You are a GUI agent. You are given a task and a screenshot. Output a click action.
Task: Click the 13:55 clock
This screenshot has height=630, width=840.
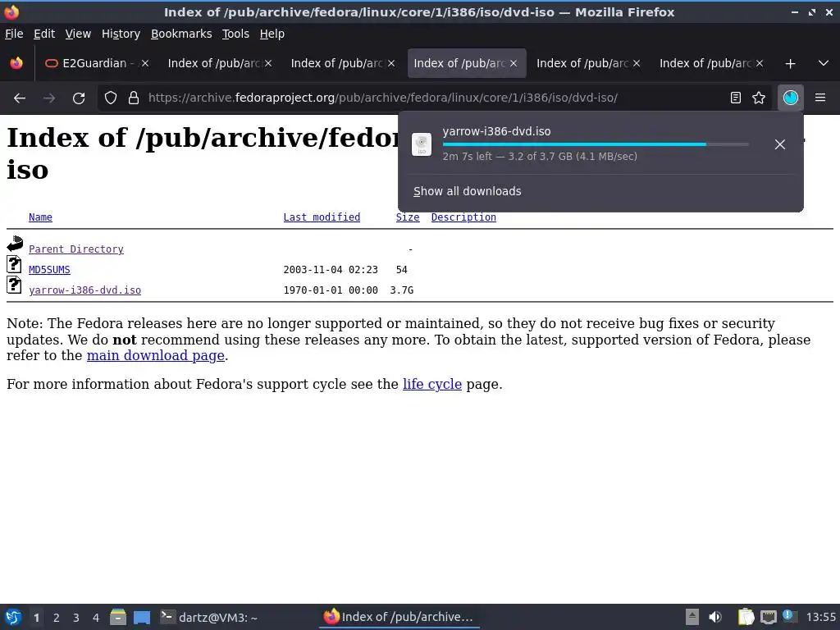[820, 617]
